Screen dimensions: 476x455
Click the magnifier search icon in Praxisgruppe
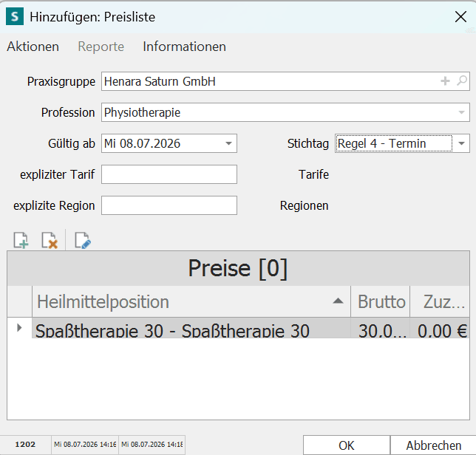tap(462, 81)
